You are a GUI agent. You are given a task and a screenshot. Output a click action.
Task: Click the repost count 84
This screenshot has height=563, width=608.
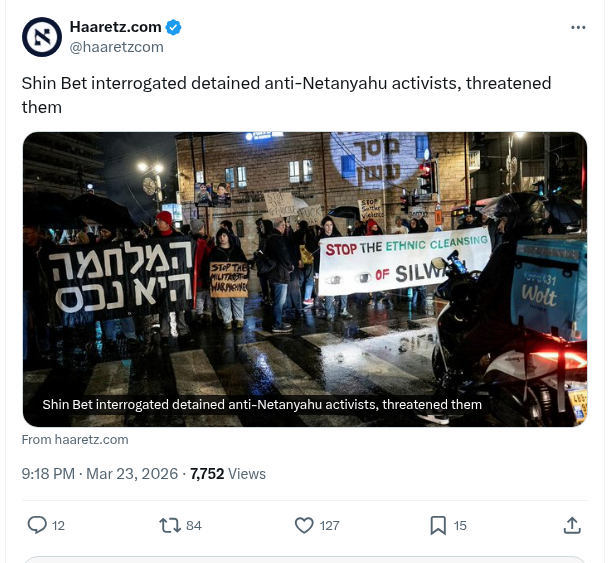pos(194,526)
